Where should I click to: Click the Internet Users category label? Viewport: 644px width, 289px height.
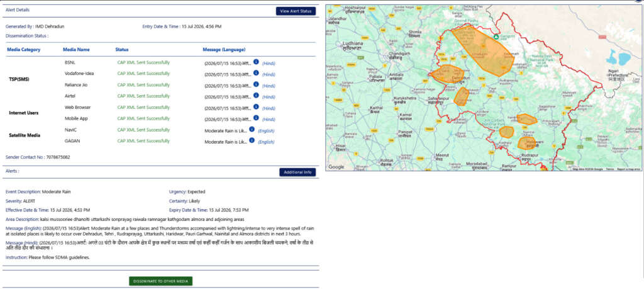tap(24, 113)
